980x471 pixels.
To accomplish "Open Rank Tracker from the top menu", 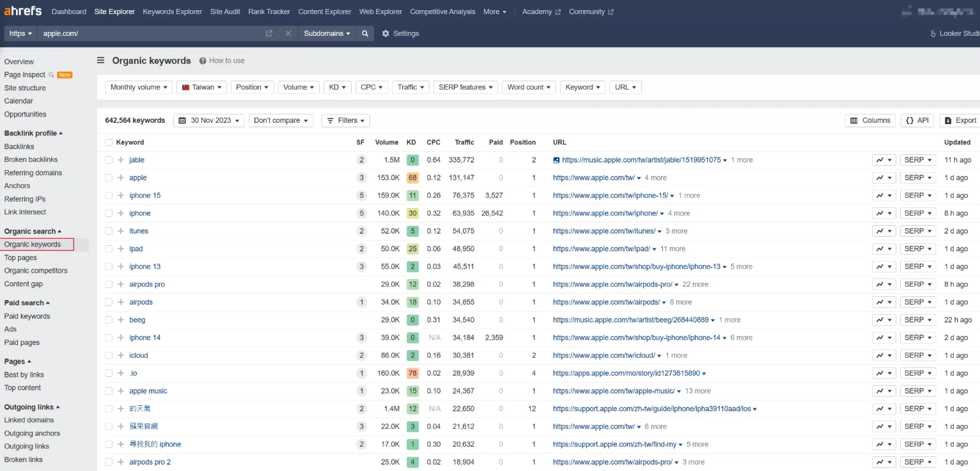I will click(268, 11).
